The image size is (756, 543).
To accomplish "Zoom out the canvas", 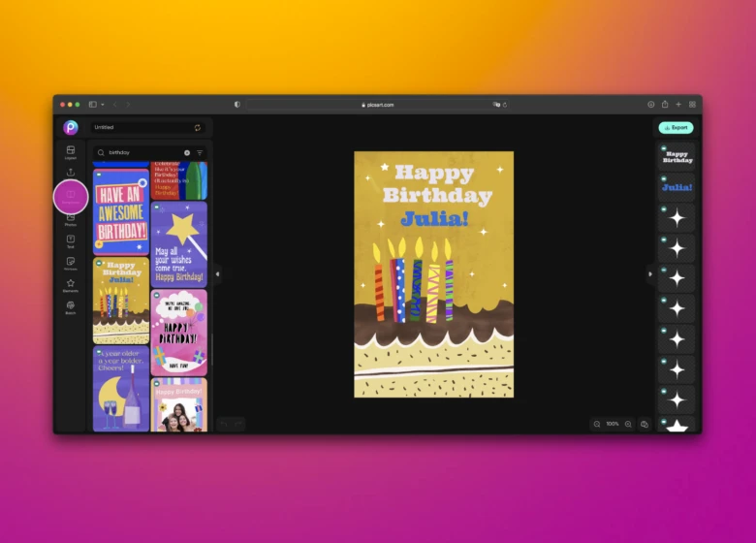I will [597, 424].
